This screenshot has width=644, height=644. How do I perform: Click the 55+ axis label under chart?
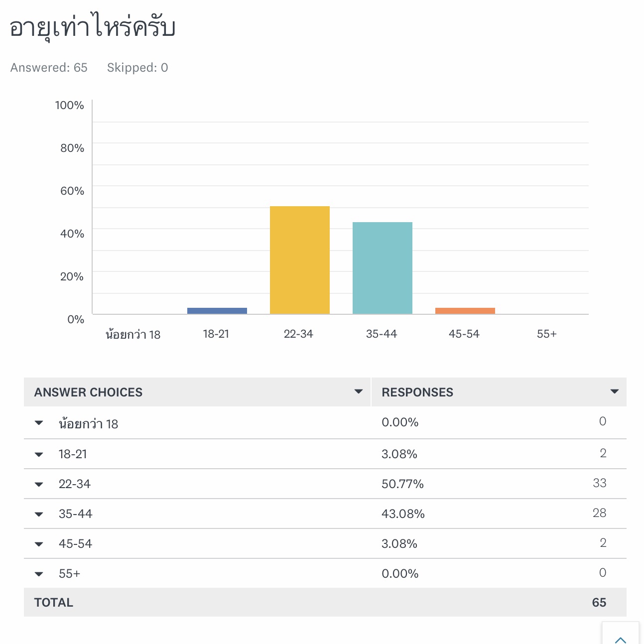[546, 334]
